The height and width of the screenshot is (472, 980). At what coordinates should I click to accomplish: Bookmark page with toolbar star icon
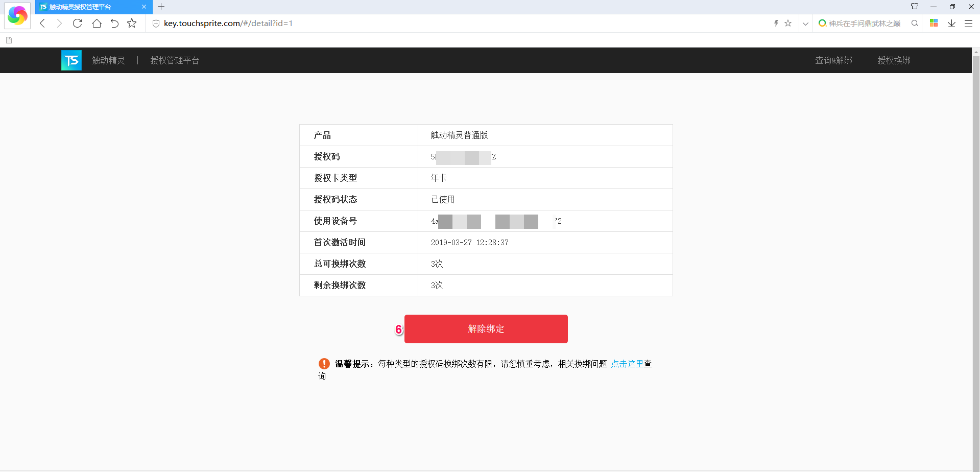(132, 23)
